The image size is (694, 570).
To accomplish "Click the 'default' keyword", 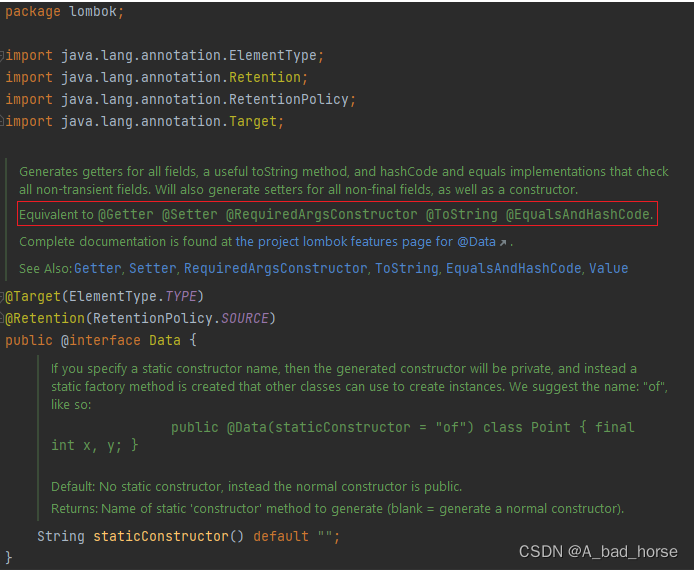I will pos(281,536).
